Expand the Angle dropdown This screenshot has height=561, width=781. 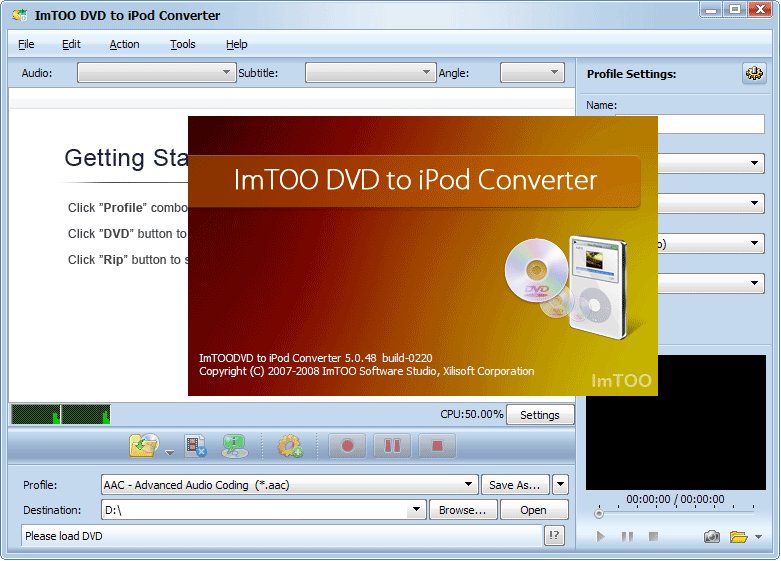tap(532, 73)
